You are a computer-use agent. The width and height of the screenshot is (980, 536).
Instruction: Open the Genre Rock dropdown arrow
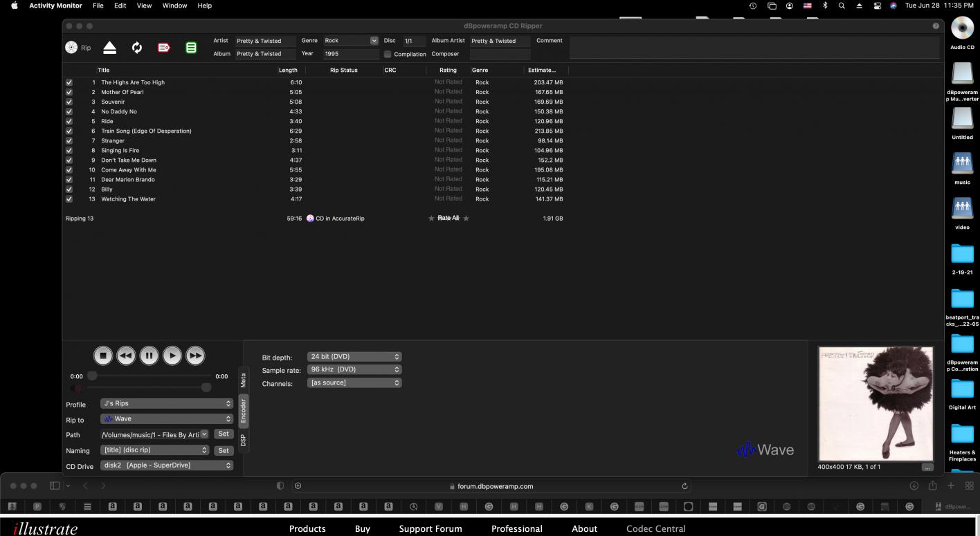tap(374, 41)
